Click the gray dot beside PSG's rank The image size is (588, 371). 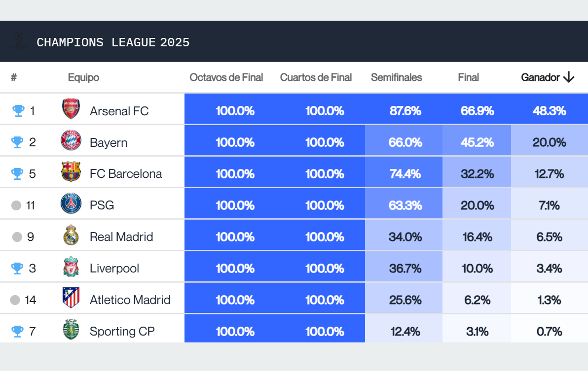coord(15,205)
